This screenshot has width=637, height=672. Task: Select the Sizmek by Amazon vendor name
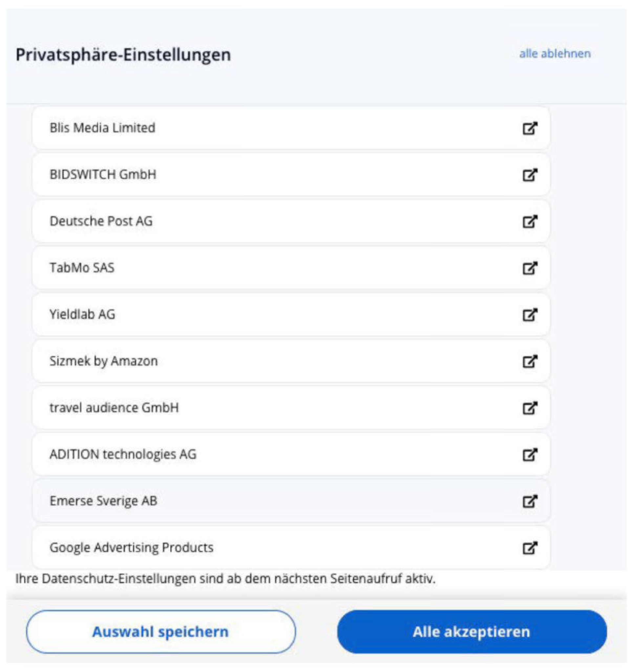pos(104,361)
